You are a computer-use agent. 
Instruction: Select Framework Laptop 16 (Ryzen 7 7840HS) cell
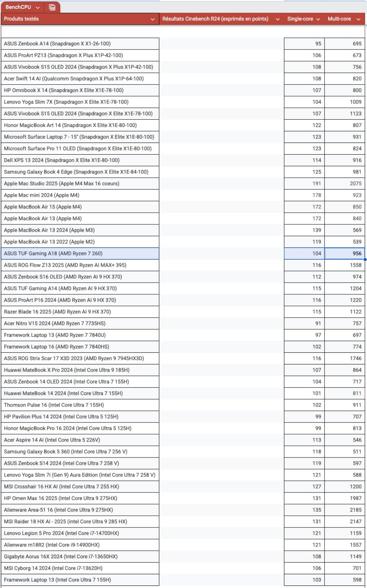pos(80,347)
